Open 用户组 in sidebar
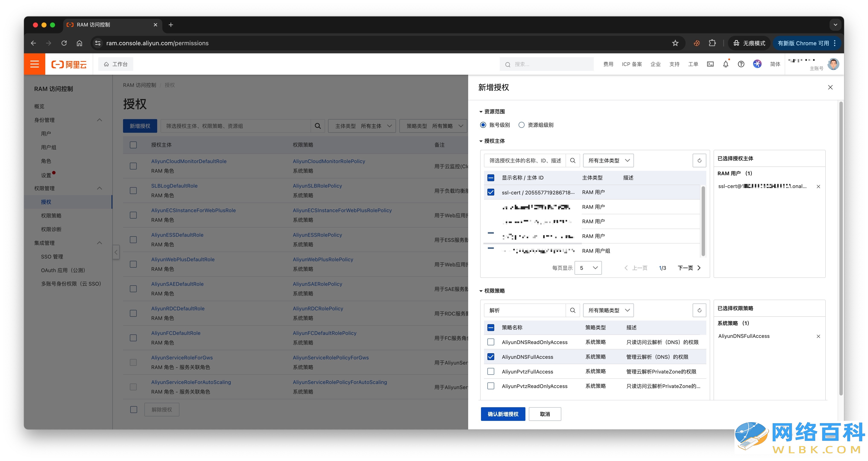 click(x=49, y=147)
